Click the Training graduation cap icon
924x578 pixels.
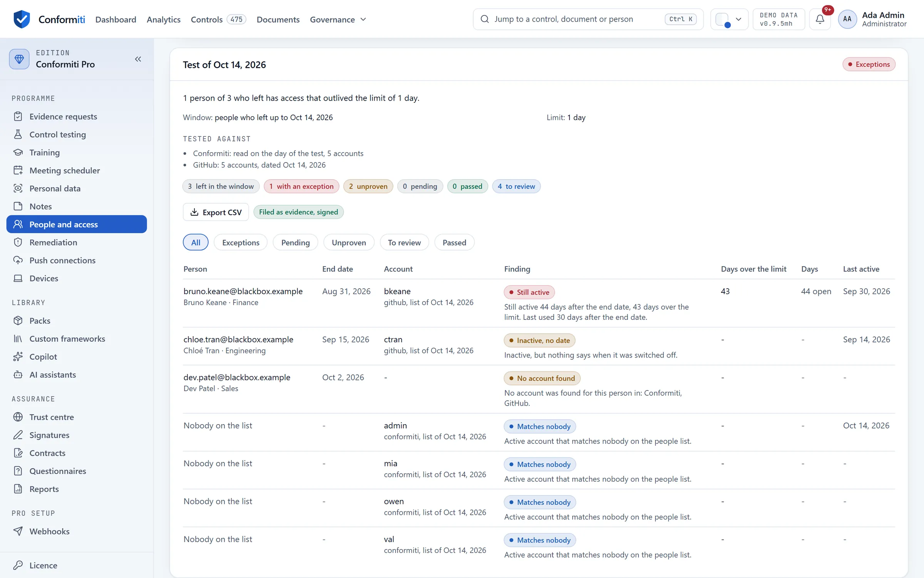pyautogui.click(x=18, y=152)
